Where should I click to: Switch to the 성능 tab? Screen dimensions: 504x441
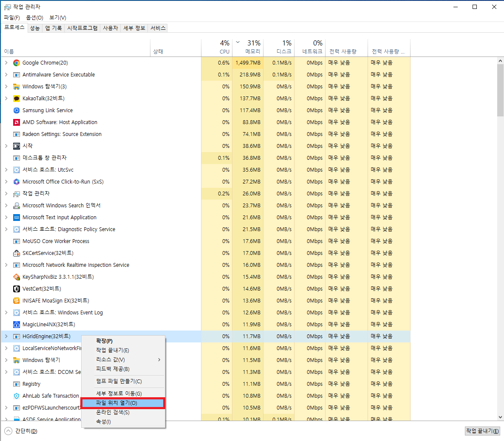(34, 28)
